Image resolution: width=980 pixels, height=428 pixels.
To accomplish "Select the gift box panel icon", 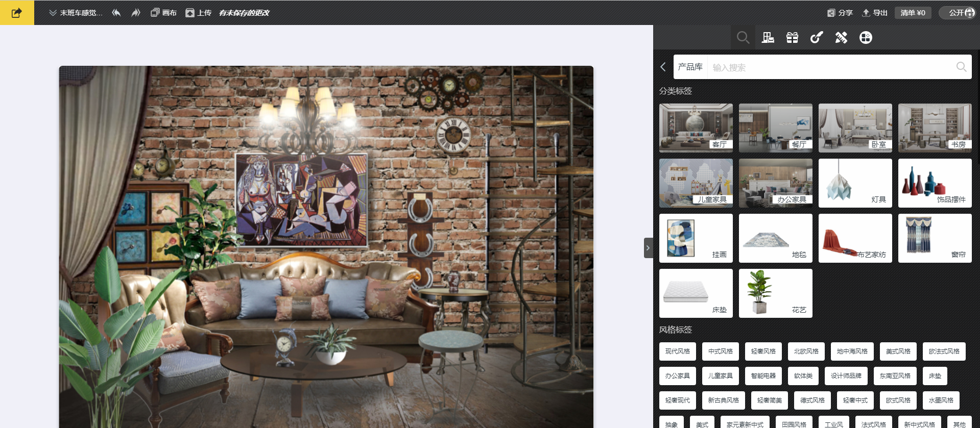I will point(792,37).
